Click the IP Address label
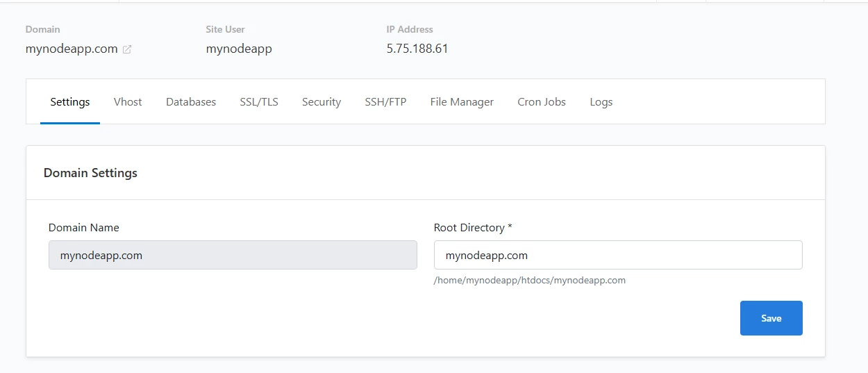The width and height of the screenshot is (868, 373). pyautogui.click(x=410, y=29)
